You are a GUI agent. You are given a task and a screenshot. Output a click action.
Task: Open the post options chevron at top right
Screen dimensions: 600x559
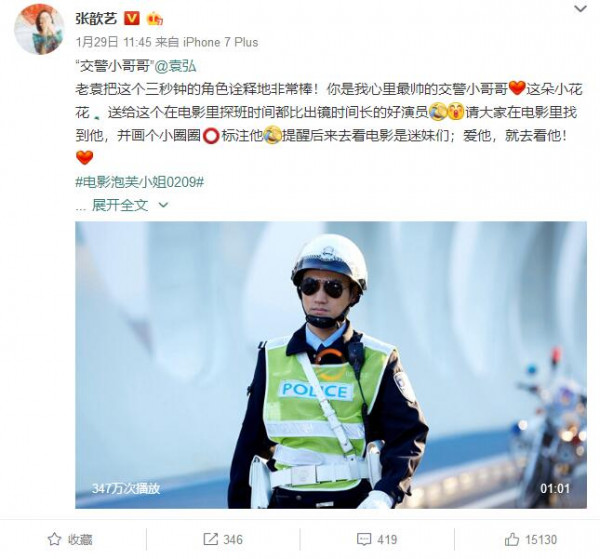click(580, 8)
